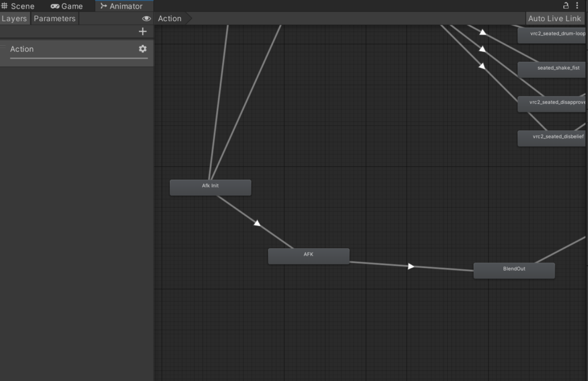
Task: Select the Animator tab
Action: [x=122, y=6]
